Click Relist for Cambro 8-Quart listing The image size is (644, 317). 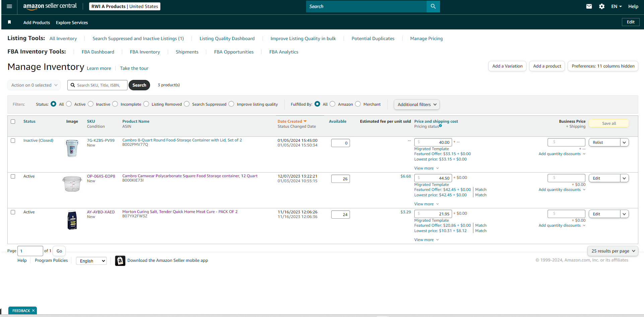pos(604,142)
